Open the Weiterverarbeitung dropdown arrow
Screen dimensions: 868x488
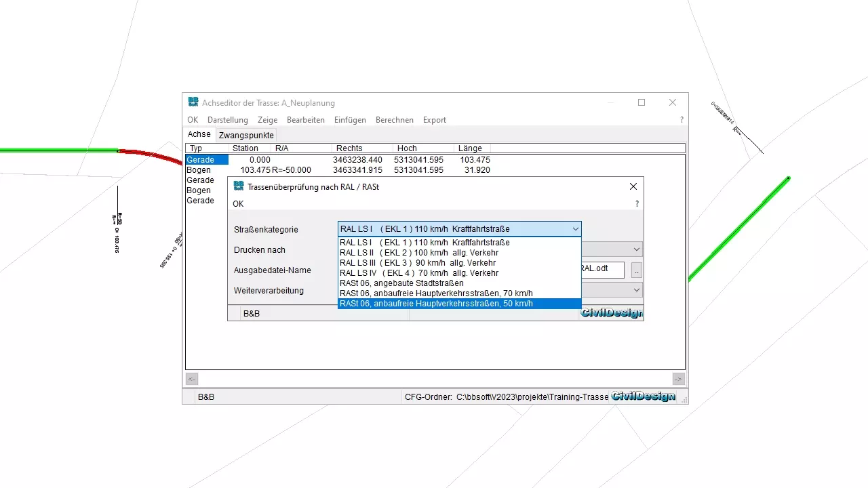point(637,290)
